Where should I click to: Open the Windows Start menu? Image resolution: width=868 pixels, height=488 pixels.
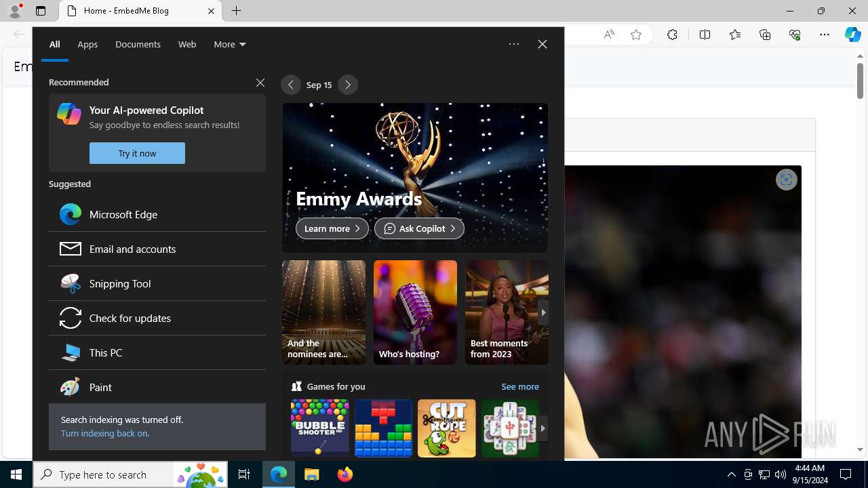click(16, 474)
